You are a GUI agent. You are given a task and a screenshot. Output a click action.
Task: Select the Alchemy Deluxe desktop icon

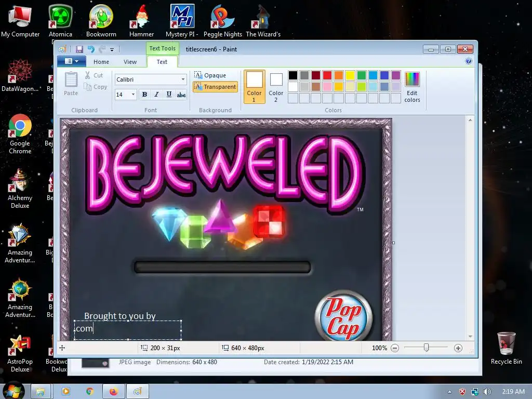click(20, 189)
